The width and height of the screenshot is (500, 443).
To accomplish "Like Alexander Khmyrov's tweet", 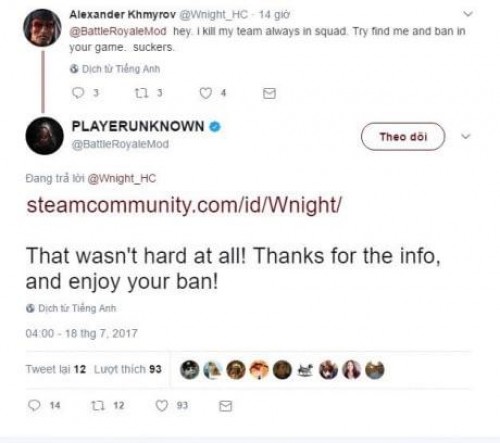I will [206, 93].
